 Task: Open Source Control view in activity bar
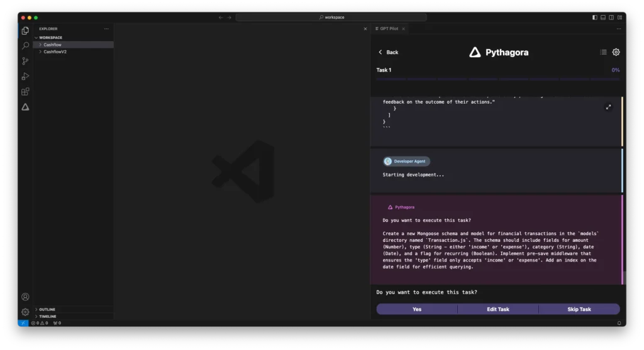25,61
